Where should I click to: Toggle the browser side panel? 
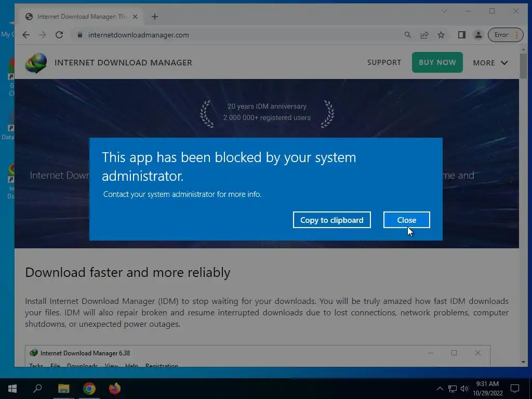click(x=461, y=35)
